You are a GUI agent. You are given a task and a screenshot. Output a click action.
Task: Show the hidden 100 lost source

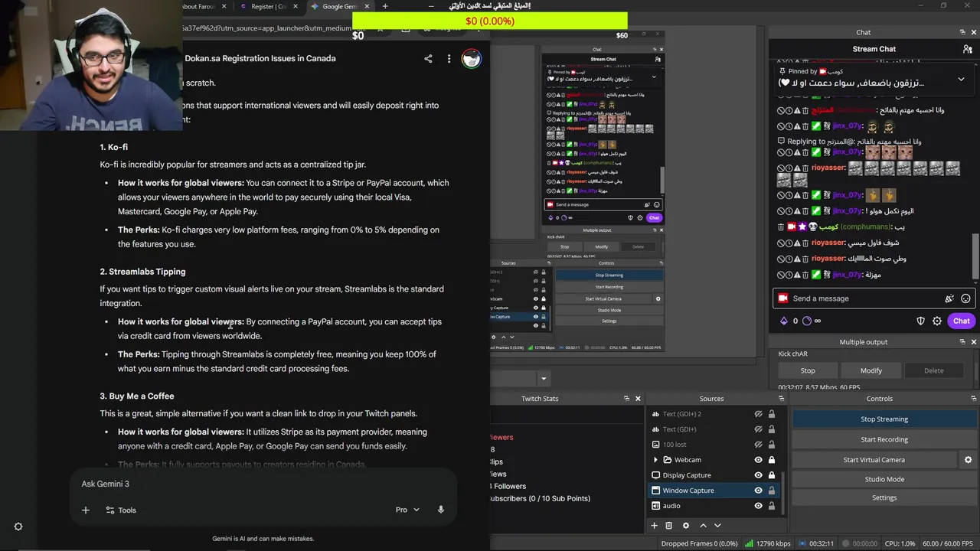tap(758, 445)
